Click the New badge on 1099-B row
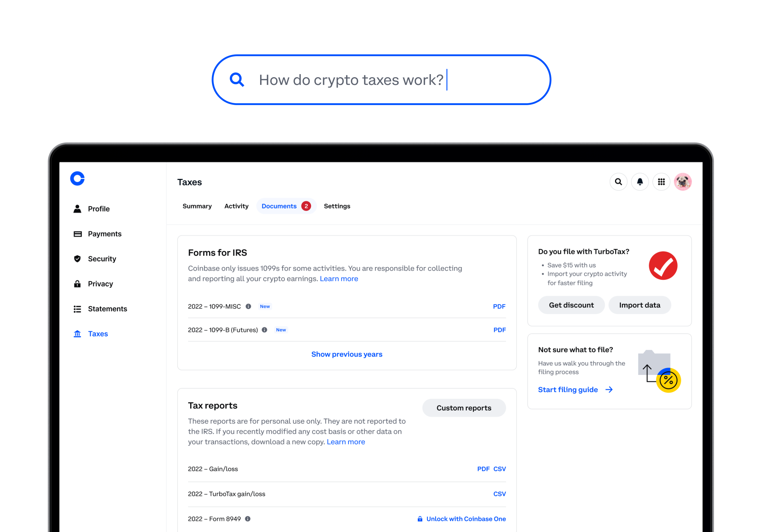The width and height of the screenshot is (762, 532). pyautogui.click(x=281, y=330)
